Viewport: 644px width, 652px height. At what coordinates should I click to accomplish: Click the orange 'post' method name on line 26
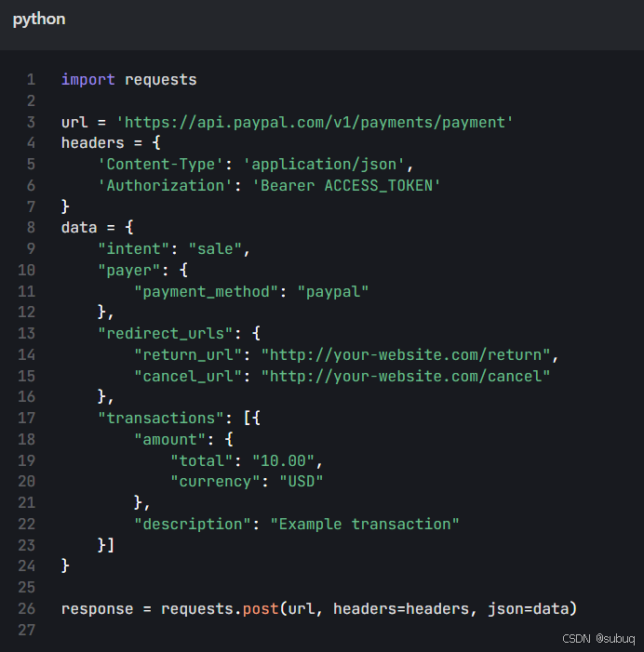(261, 609)
